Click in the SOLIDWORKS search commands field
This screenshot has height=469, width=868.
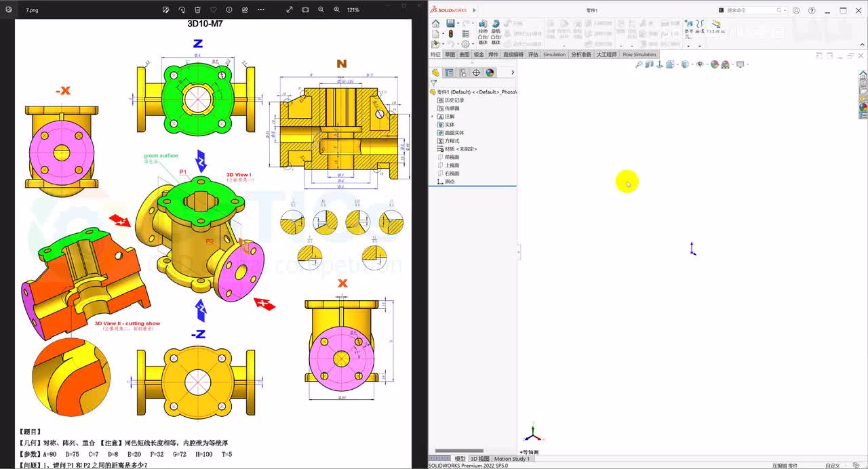(x=751, y=10)
